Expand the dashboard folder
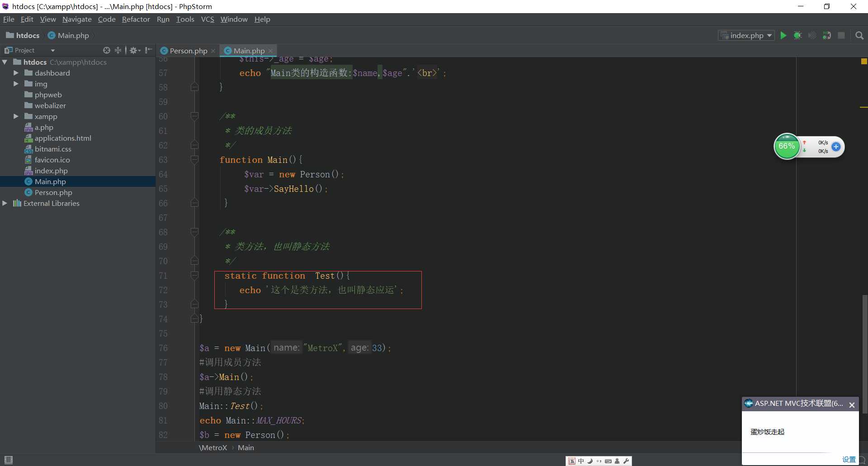The image size is (868, 466). pos(16,73)
